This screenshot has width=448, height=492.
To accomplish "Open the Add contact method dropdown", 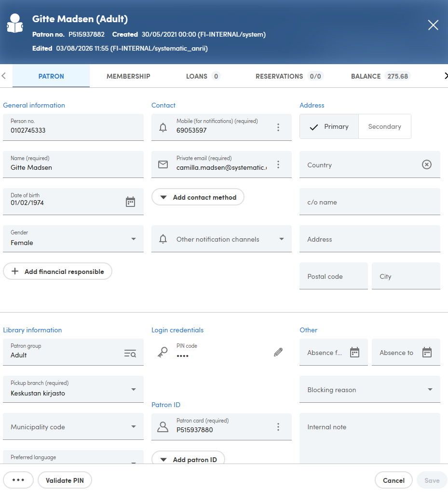I will pos(198,197).
